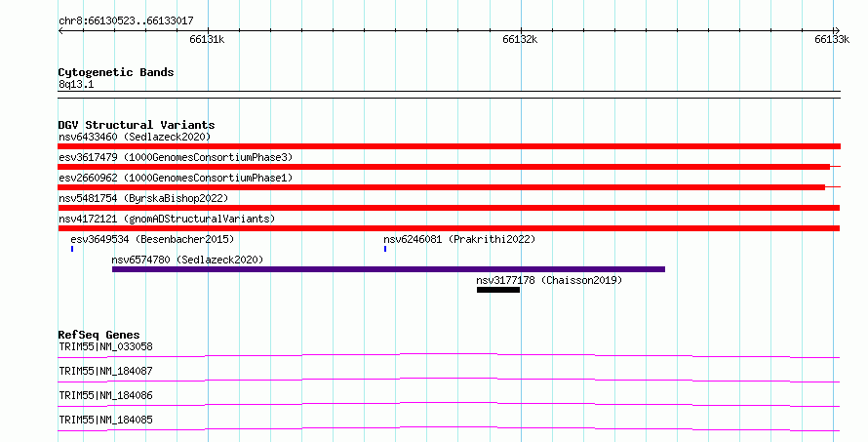This screenshot has width=868, height=442.
Task: Click the Cytogenetic Bands track title
Action: point(116,72)
